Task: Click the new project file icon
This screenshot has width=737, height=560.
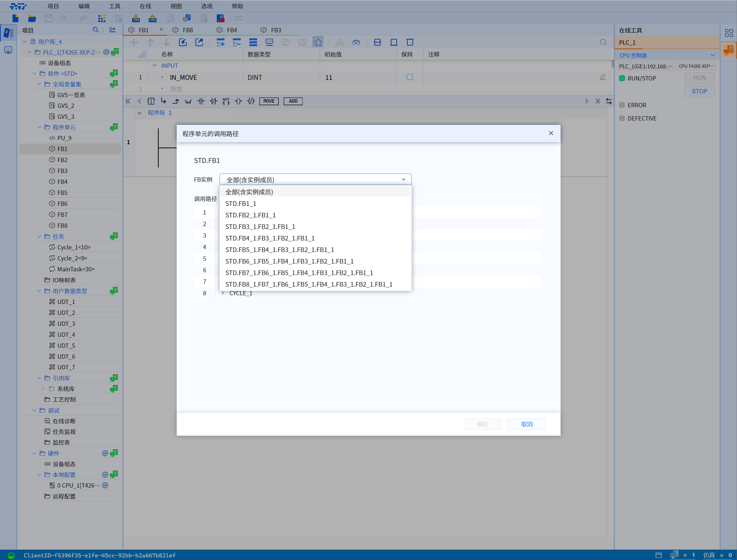Action: coord(15,18)
